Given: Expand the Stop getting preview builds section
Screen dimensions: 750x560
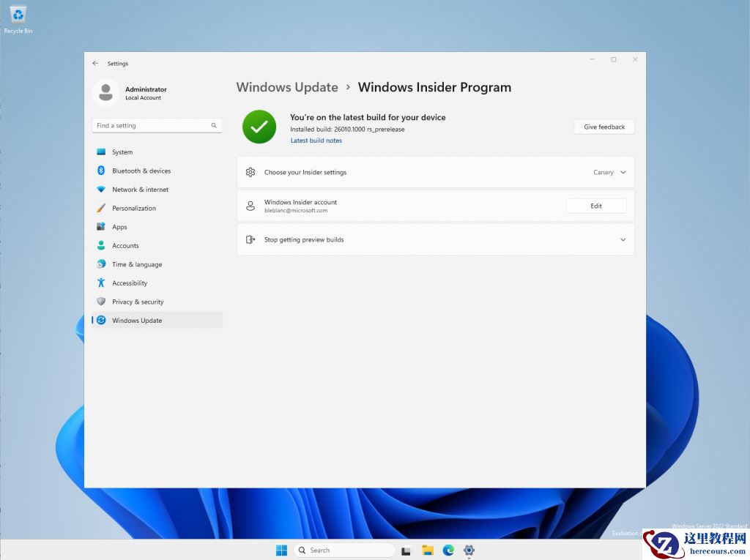Looking at the screenshot, I should [x=623, y=239].
